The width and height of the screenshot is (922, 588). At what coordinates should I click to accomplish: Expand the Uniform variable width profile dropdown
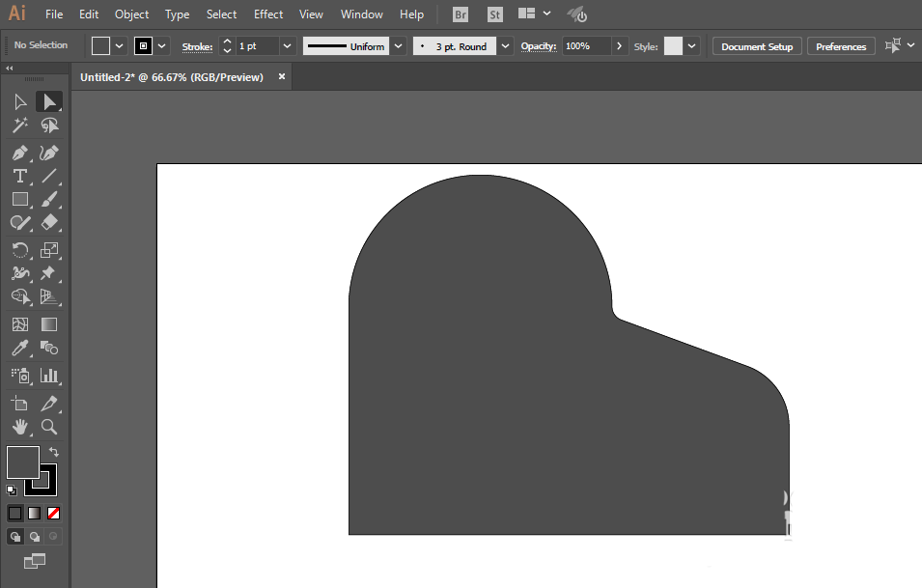click(398, 46)
